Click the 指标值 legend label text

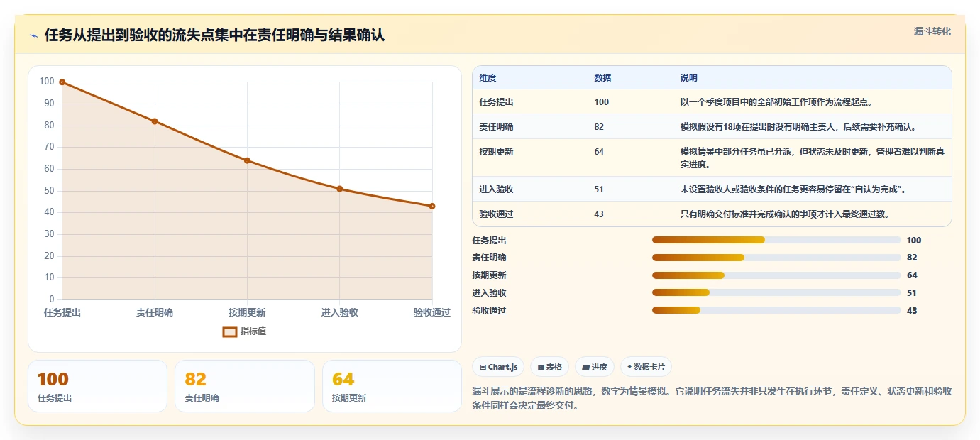[x=253, y=331]
